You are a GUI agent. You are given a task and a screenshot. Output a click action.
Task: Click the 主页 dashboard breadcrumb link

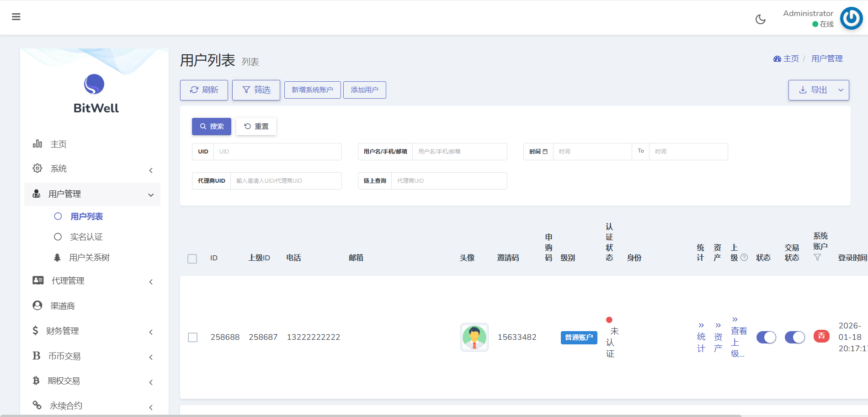[786, 58]
